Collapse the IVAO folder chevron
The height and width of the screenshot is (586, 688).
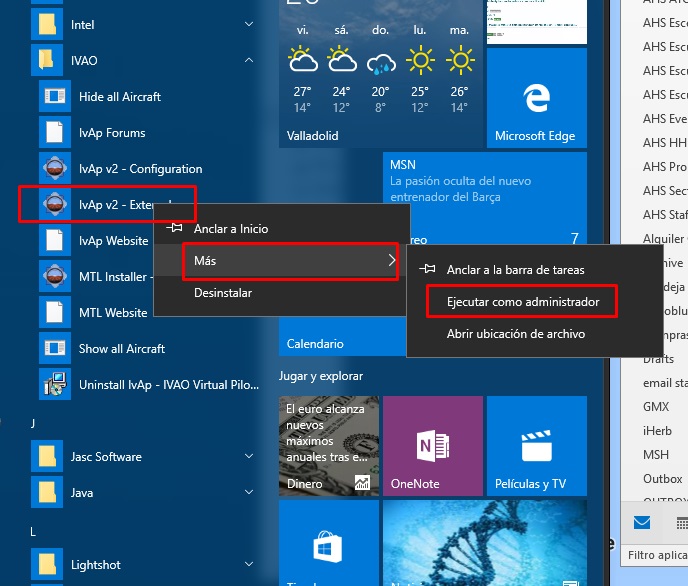pos(248,61)
